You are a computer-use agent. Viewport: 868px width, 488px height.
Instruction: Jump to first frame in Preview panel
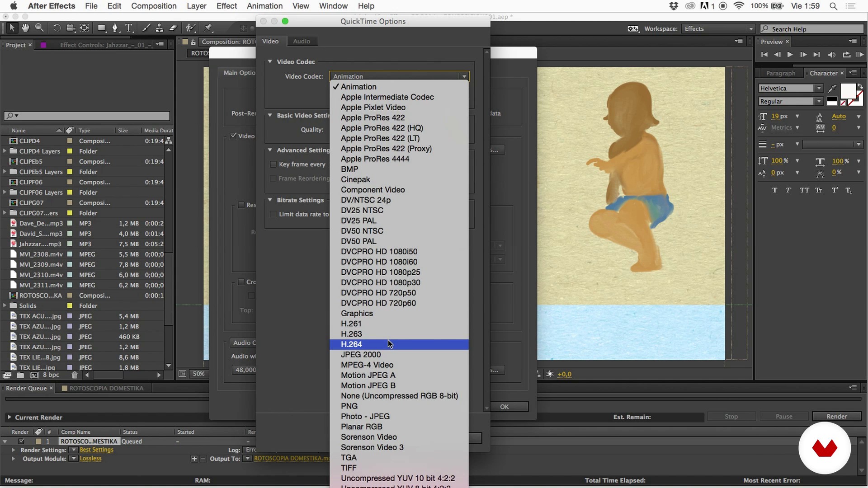click(764, 55)
